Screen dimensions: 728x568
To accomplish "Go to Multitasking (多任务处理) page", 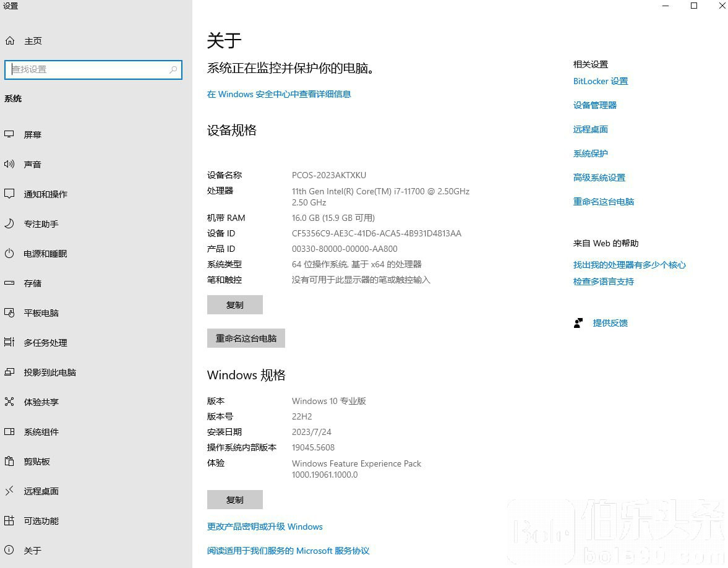I will click(45, 343).
